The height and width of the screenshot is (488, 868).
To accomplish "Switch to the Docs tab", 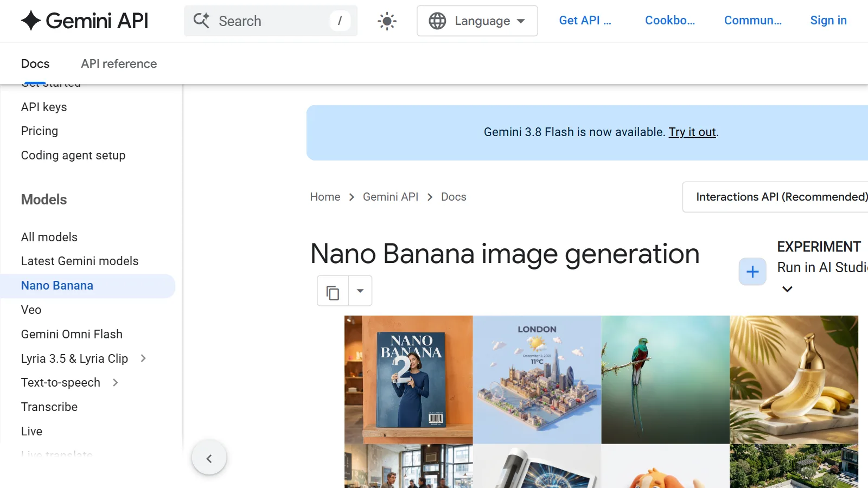I will [35, 64].
